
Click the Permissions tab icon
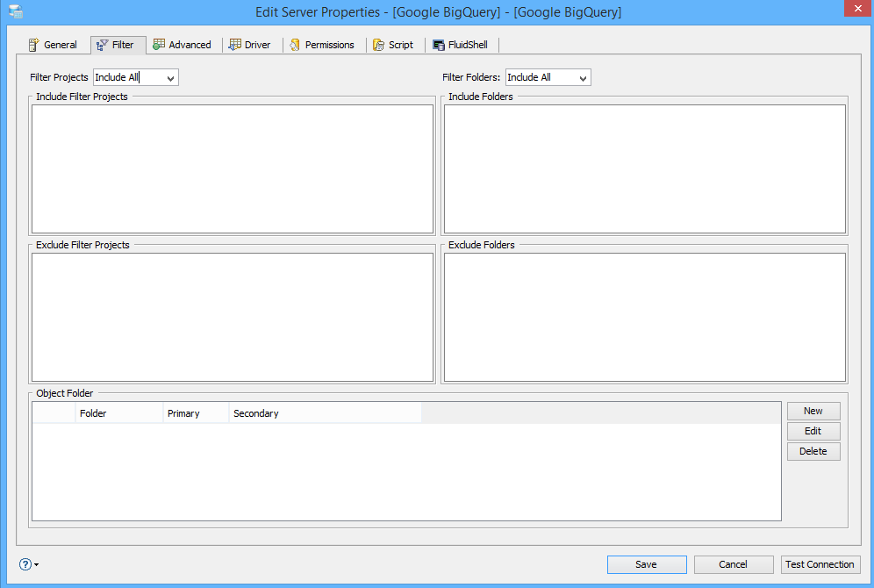[295, 45]
